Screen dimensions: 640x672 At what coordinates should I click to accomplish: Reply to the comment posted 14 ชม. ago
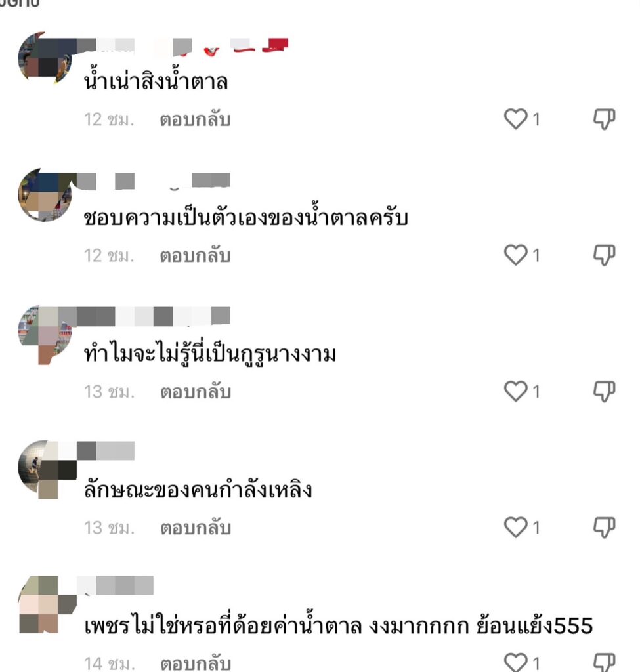195,663
